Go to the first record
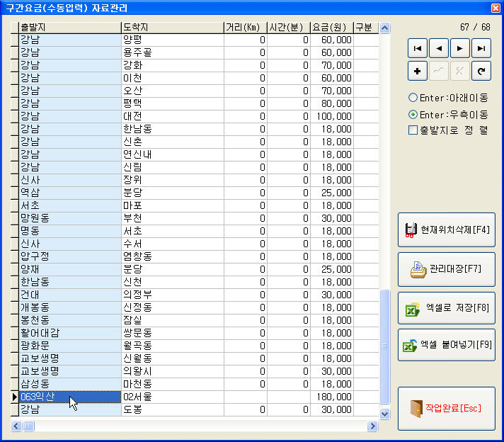 click(417, 49)
